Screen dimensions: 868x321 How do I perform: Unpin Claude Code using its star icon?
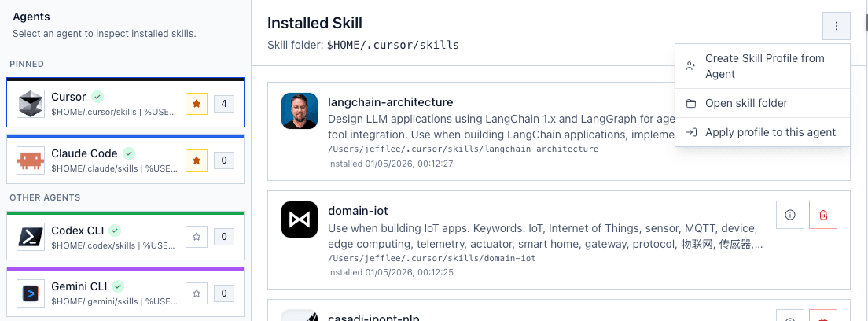(196, 160)
